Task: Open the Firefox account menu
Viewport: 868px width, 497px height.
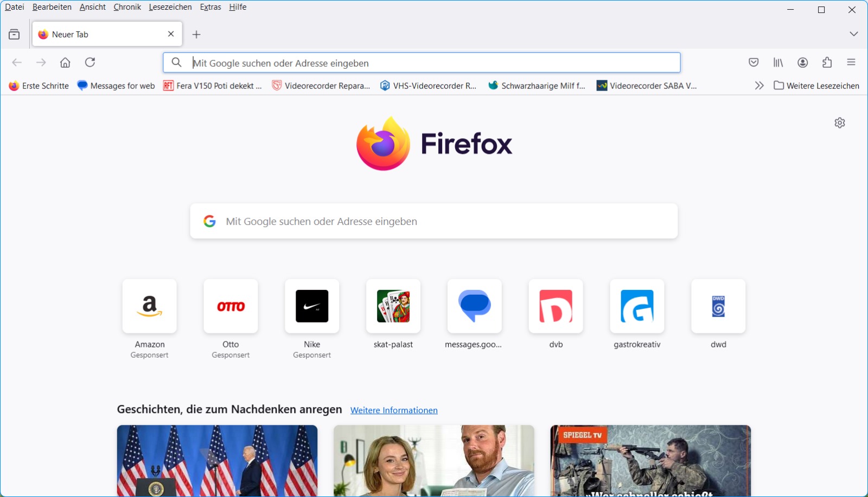Action: tap(803, 62)
